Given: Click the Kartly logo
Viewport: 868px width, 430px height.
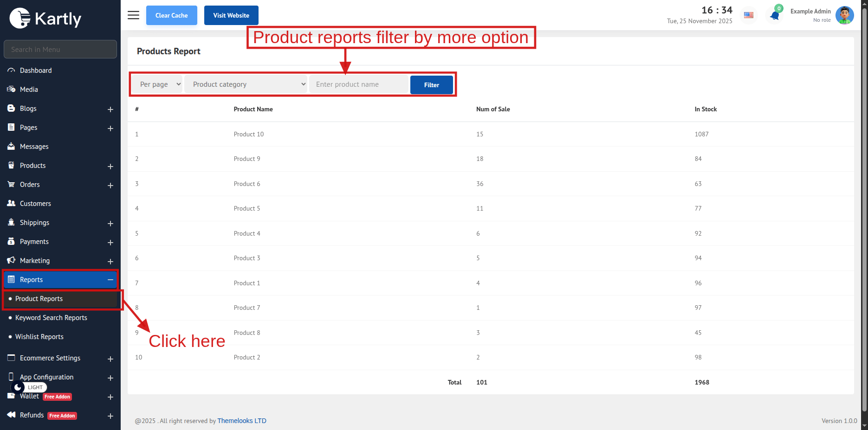Looking at the screenshot, I should point(45,19).
